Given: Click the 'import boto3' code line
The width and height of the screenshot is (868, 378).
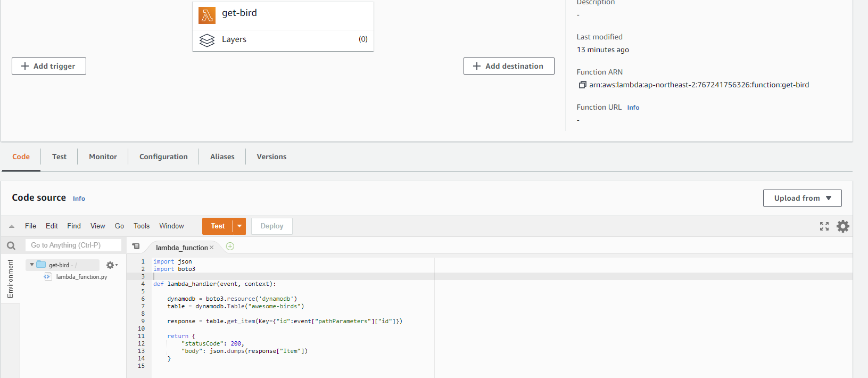Looking at the screenshot, I should 174,269.
